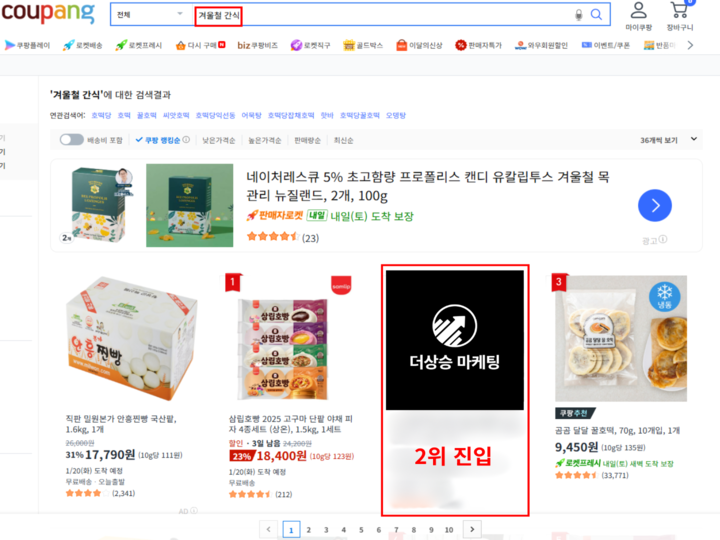Click related search link 씨앗호떡
The height and width of the screenshot is (540, 720).
click(176, 115)
